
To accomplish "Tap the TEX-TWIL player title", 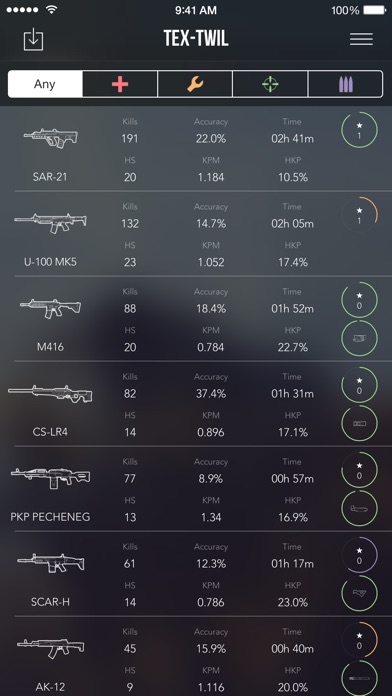I will [x=196, y=39].
